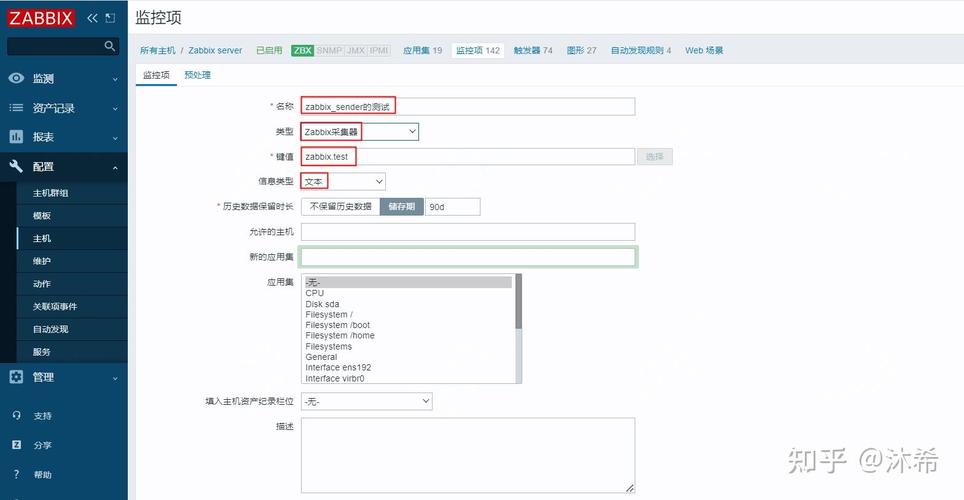The width and height of the screenshot is (964, 500).
Task: Click the eye icon for 监测
Action: coord(17,78)
